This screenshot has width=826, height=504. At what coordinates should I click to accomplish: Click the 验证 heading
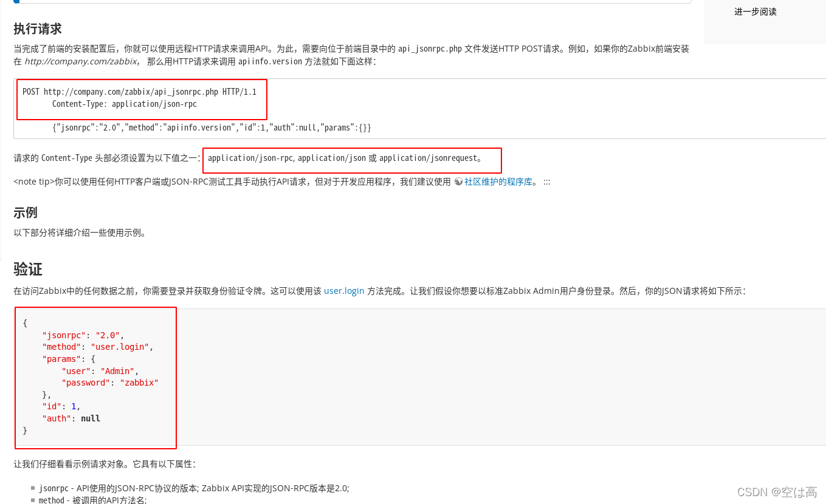click(x=28, y=269)
